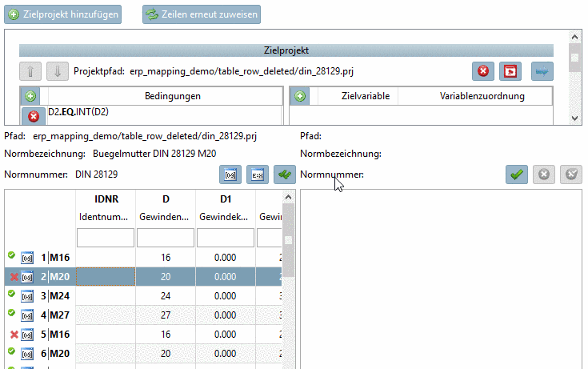Click the IDNR column header
This screenshot has height=369, width=588.
(x=106, y=199)
